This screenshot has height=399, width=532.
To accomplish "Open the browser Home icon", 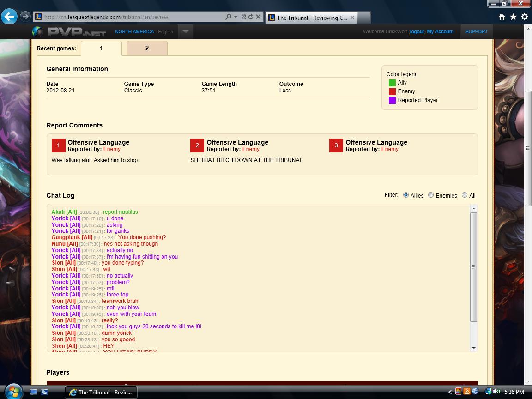I will click(x=502, y=17).
